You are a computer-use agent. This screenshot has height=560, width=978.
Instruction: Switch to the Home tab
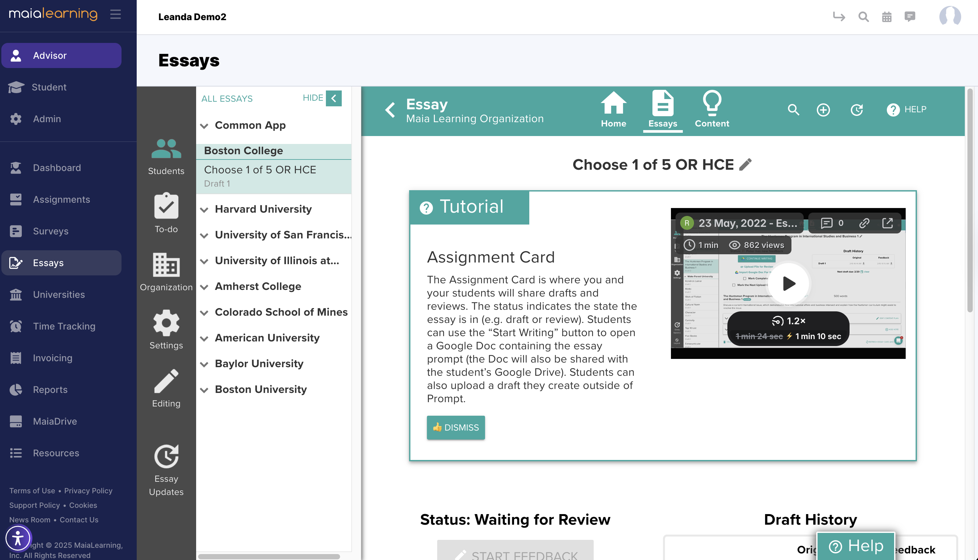pos(613,110)
